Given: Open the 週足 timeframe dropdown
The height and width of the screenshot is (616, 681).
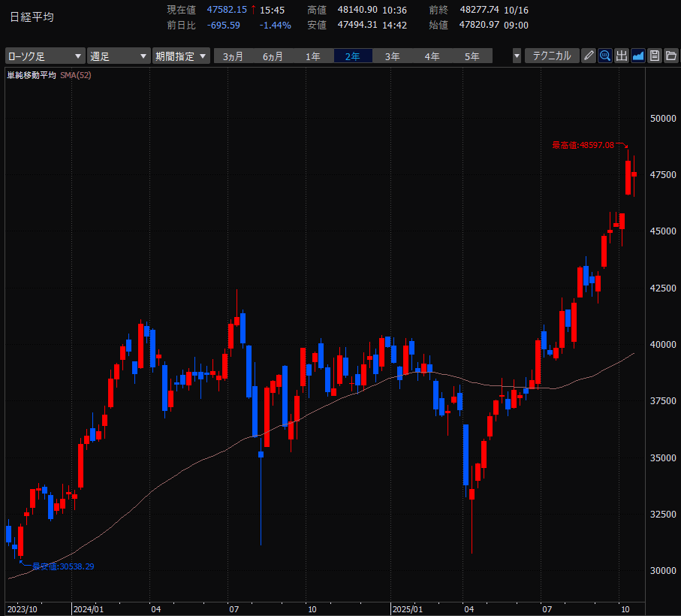Looking at the screenshot, I should point(119,56).
